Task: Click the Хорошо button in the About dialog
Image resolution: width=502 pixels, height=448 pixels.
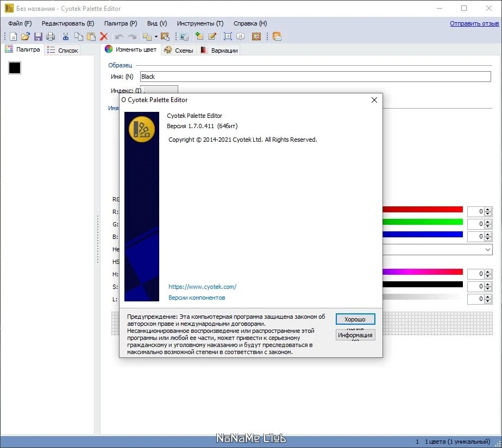Action: pyautogui.click(x=355, y=319)
